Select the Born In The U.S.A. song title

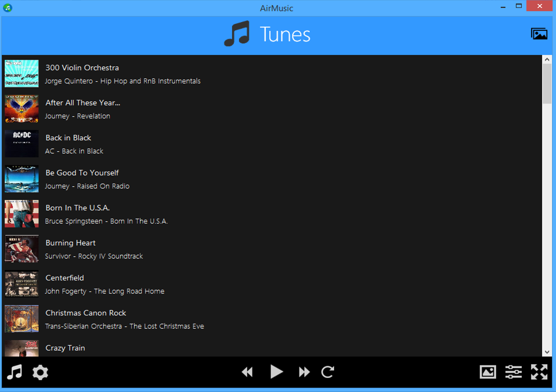pyautogui.click(x=78, y=208)
